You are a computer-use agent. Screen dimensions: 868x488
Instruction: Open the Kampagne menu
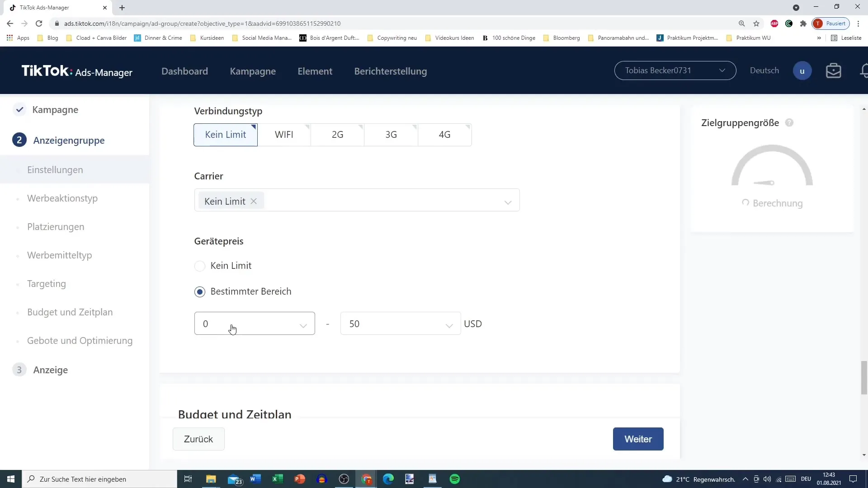(x=253, y=71)
